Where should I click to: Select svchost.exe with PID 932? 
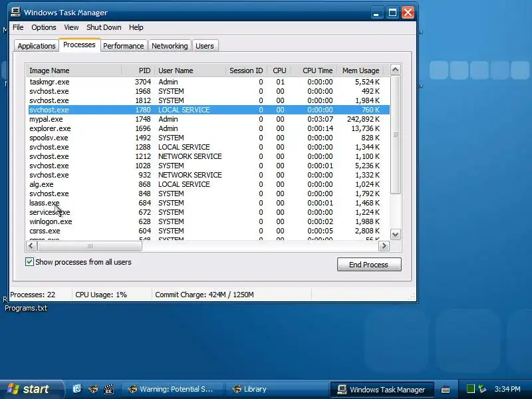tap(209, 175)
